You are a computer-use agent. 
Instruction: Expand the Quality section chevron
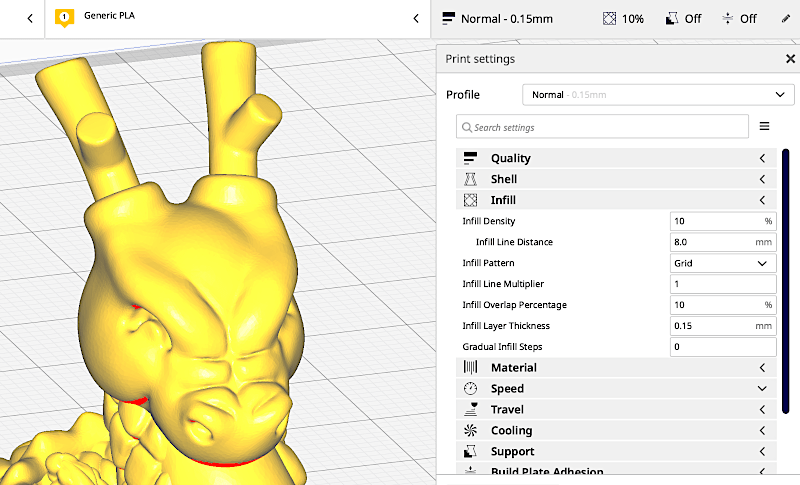point(762,158)
